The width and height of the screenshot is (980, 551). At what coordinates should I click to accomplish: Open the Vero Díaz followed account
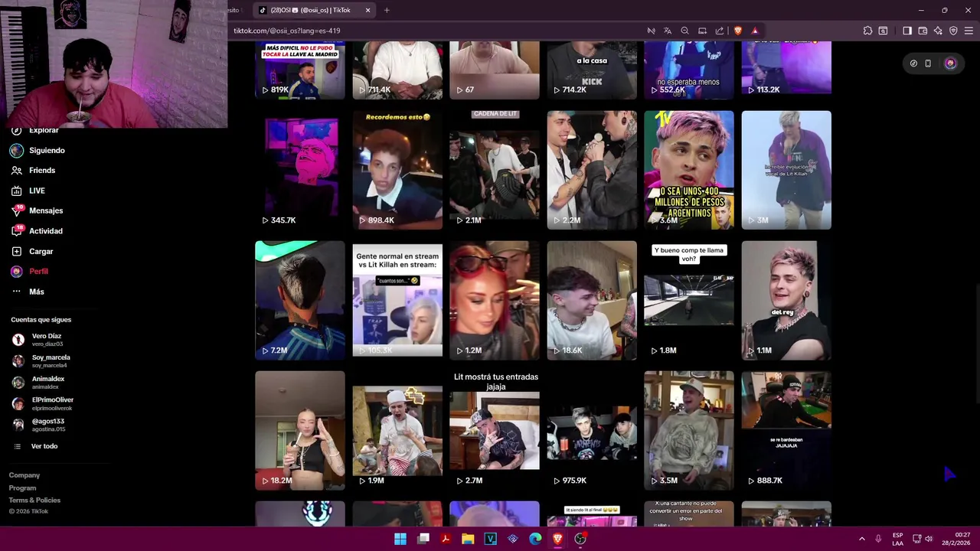(x=46, y=340)
